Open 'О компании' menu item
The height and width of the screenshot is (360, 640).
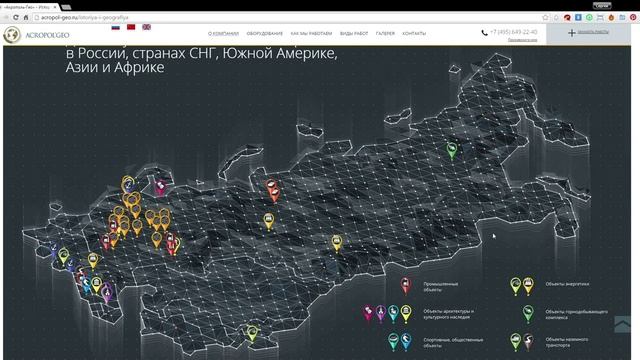[223, 33]
